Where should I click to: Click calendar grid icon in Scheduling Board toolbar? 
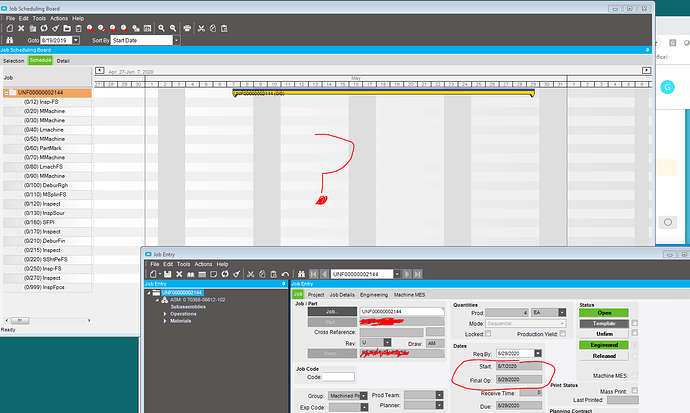tap(147, 28)
